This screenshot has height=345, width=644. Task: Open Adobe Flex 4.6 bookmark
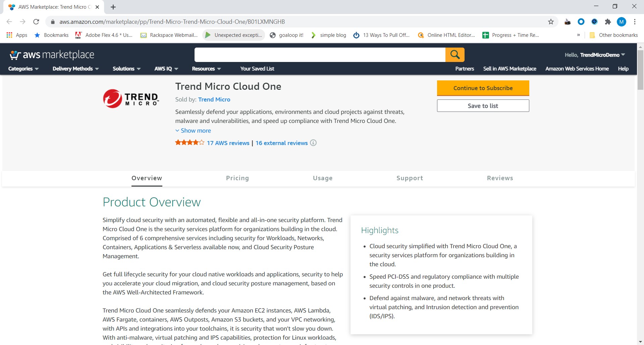[x=104, y=35]
